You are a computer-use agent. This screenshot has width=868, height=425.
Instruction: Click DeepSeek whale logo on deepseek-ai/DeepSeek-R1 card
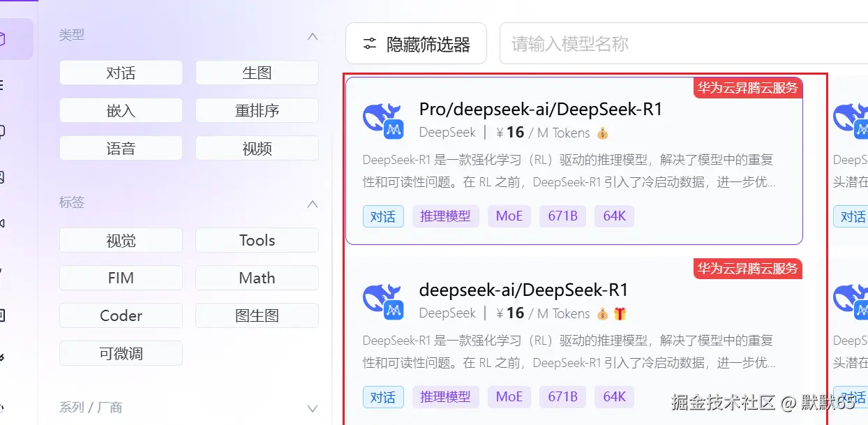click(382, 300)
